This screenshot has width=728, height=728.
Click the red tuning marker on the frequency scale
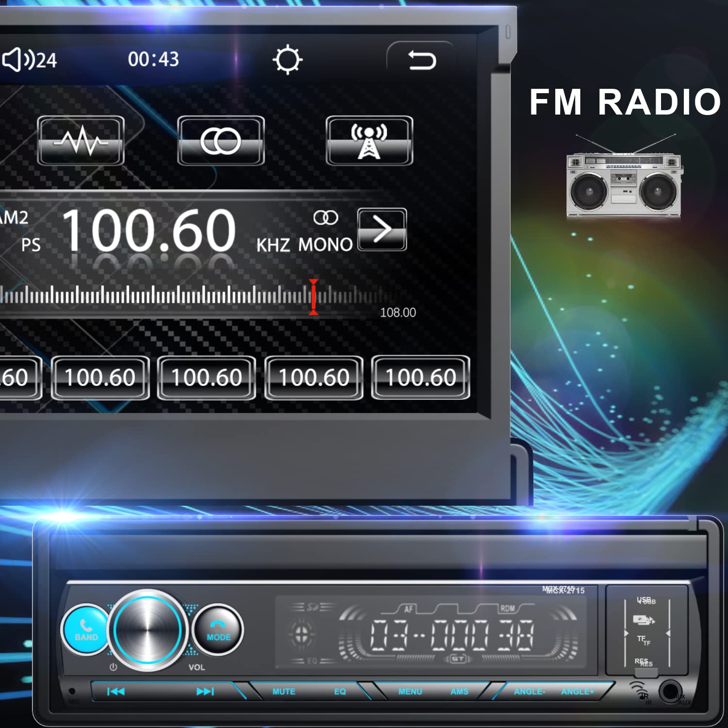314,297
